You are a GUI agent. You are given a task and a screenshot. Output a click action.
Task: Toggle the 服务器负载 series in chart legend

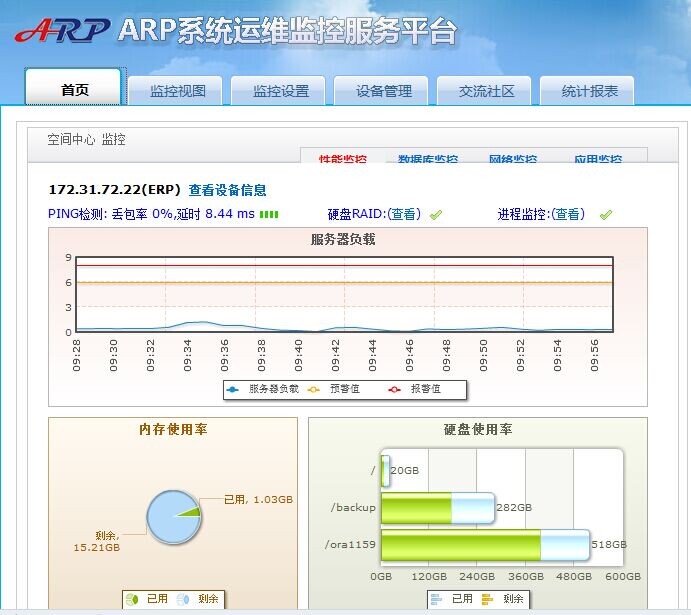(x=264, y=388)
